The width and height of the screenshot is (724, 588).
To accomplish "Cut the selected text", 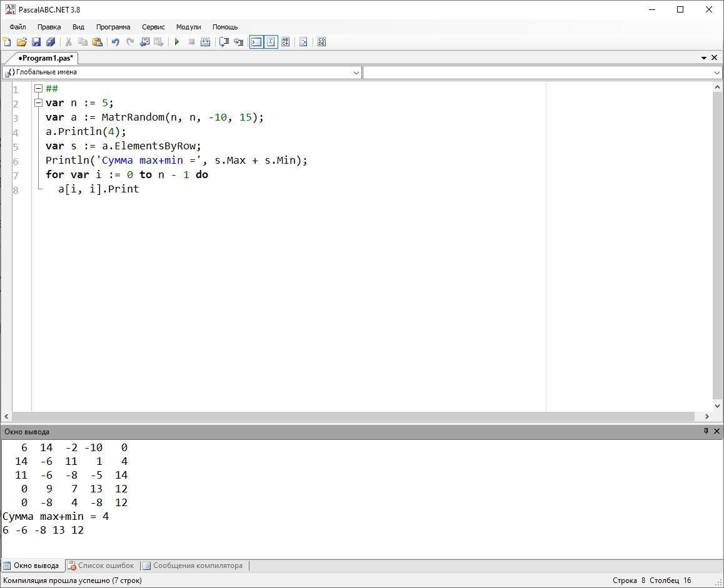I will pyautogui.click(x=68, y=42).
